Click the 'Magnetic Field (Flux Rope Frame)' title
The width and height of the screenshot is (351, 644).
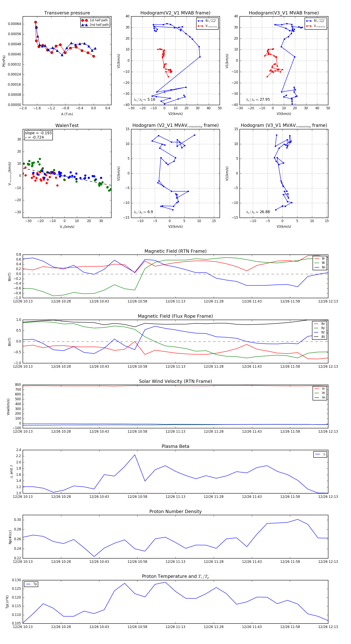(x=175, y=316)
